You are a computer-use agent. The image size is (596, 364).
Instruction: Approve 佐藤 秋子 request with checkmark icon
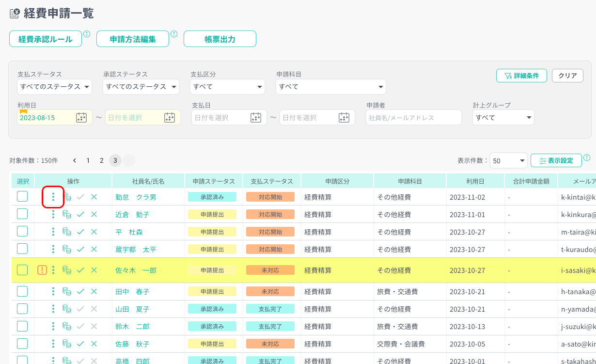(x=80, y=344)
